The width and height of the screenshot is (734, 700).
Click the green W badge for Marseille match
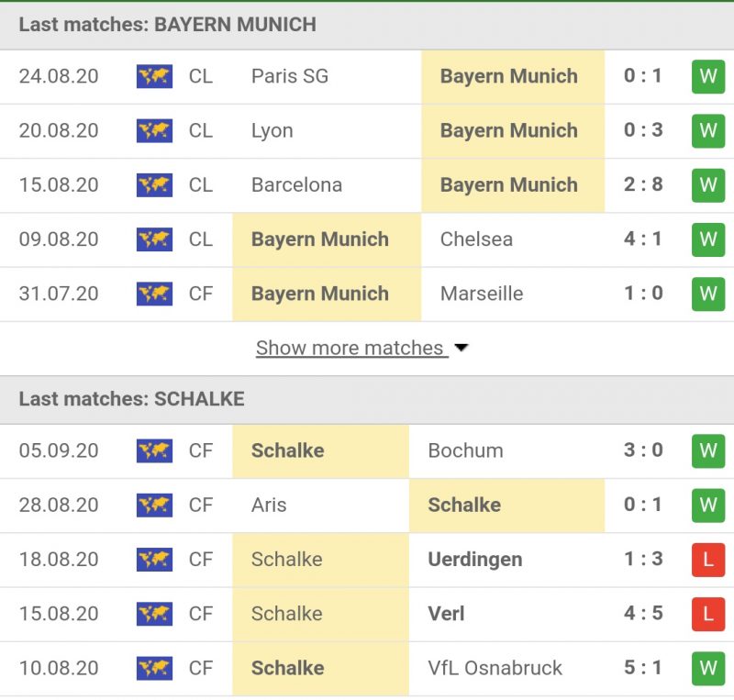[707, 294]
